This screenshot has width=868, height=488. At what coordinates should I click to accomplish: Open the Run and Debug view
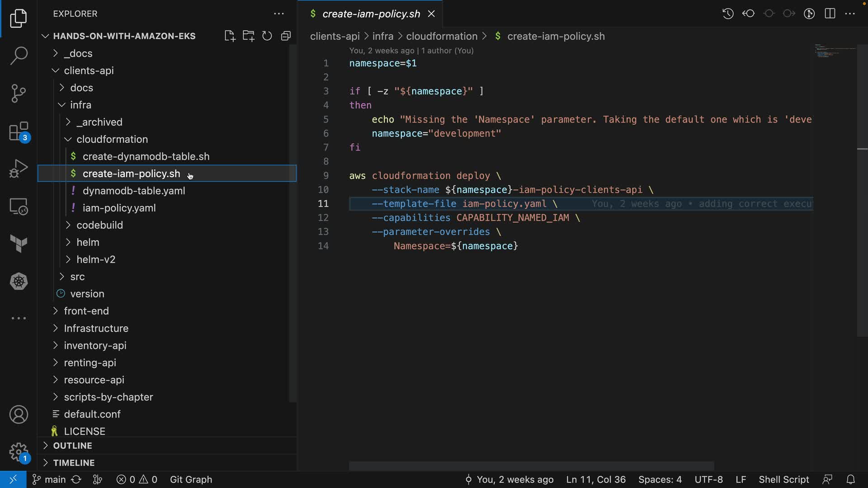click(19, 169)
